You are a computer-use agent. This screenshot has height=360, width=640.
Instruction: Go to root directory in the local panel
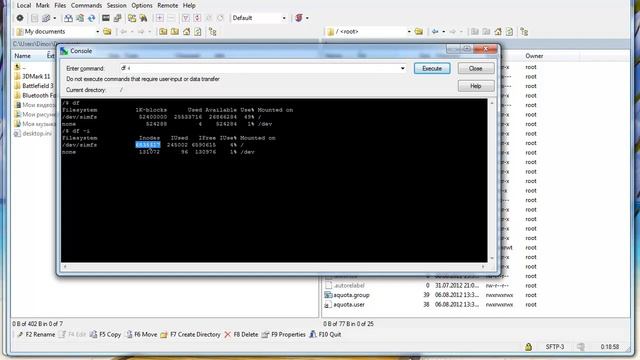(175, 31)
